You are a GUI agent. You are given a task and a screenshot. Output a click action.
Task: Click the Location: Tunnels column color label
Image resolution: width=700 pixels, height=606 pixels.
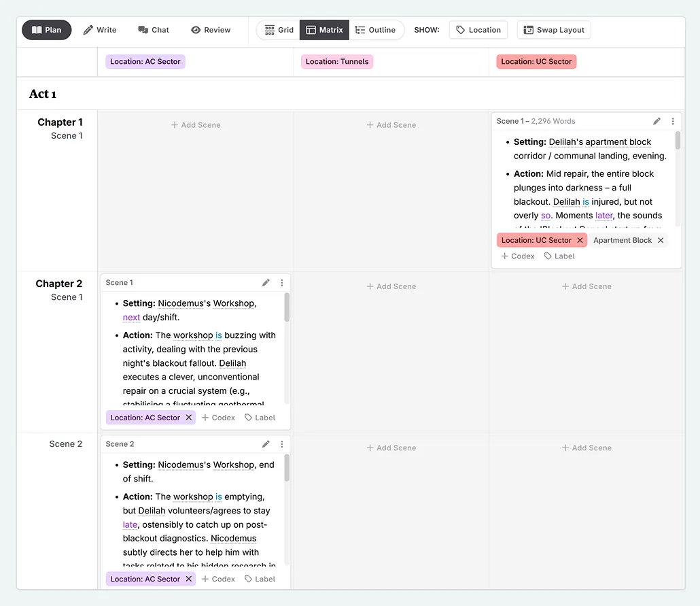(x=337, y=62)
